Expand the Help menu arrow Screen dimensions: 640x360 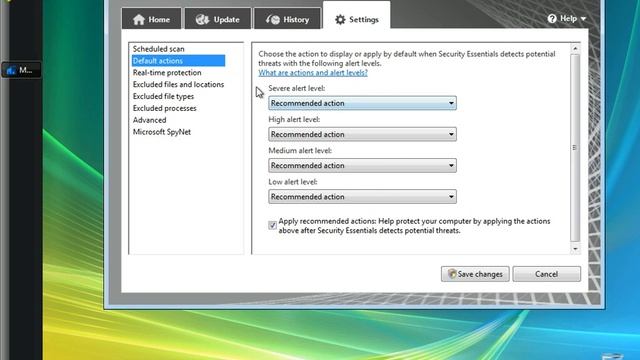coord(583,19)
